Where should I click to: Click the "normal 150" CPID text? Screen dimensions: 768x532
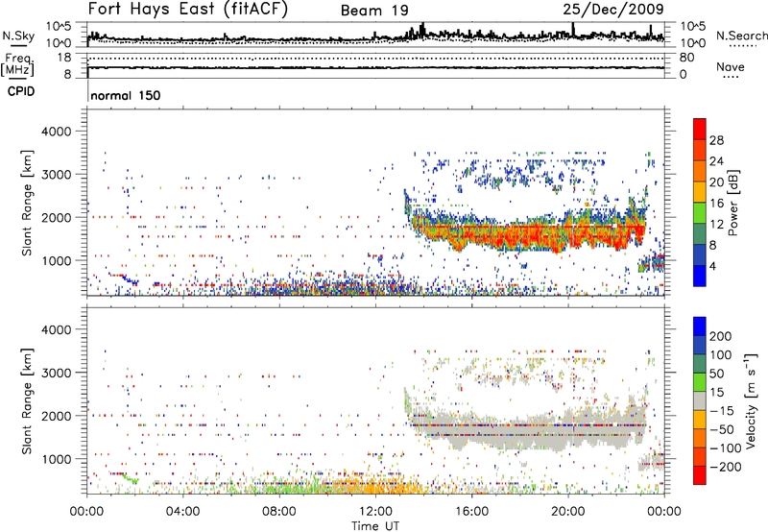pos(126,95)
